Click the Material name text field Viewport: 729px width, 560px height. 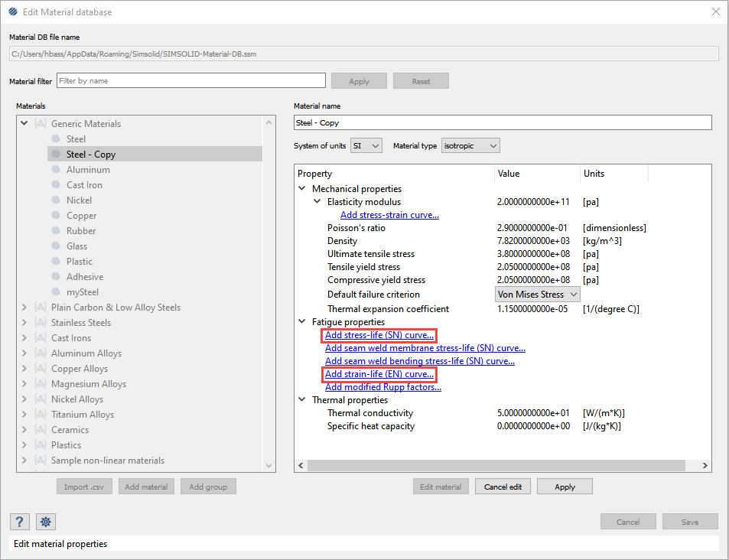click(x=502, y=122)
